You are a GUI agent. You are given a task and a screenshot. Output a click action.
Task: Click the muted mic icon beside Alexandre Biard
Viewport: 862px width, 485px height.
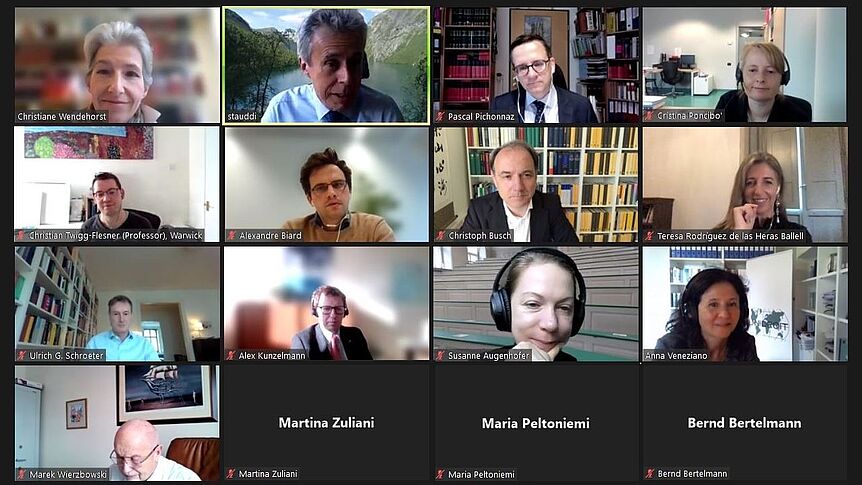(x=231, y=235)
